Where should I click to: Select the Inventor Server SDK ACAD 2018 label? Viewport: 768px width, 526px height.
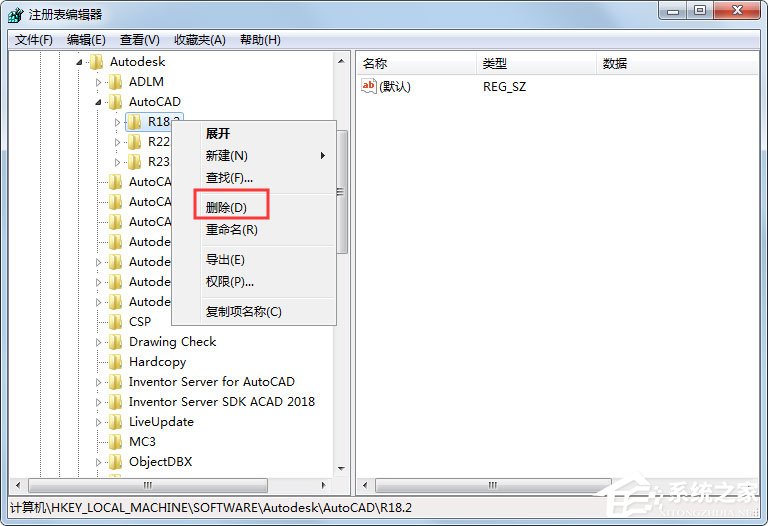pos(222,402)
